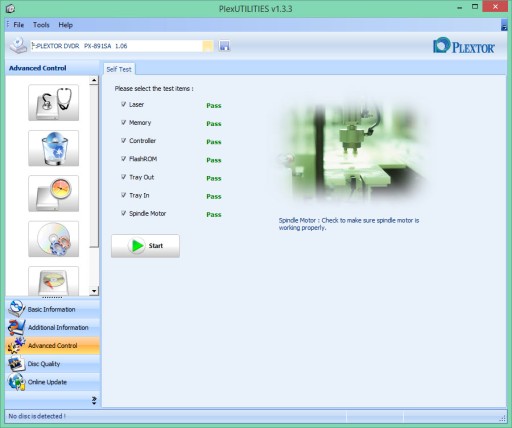This screenshot has height=428, width=512.
Task: Click the Basic Information disc icon
Action: [x=16, y=308]
